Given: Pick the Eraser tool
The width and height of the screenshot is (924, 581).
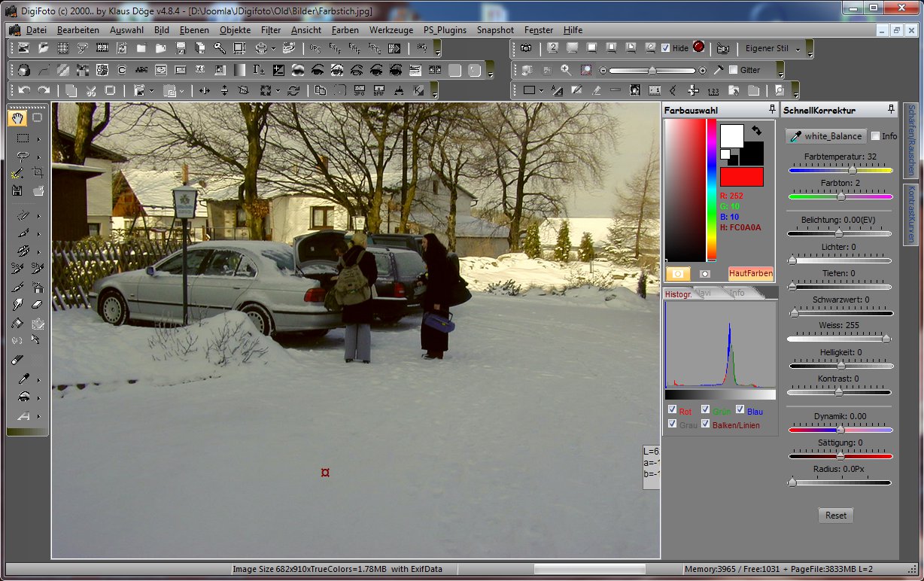Looking at the screenshot, I should (x=38, y=305).
